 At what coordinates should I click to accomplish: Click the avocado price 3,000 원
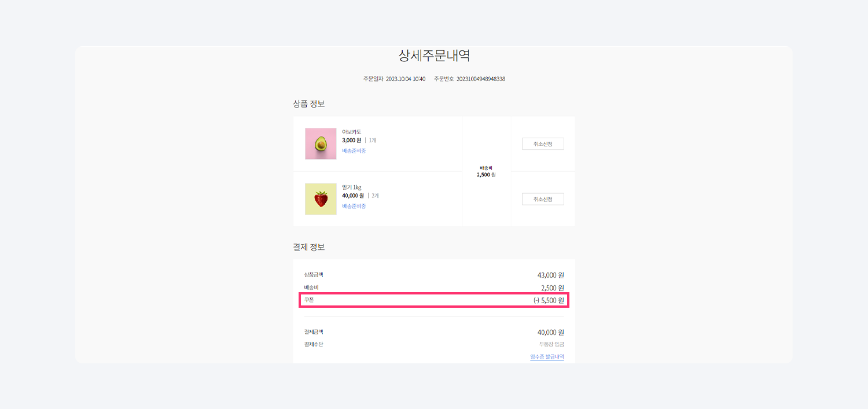coord(351,140)
